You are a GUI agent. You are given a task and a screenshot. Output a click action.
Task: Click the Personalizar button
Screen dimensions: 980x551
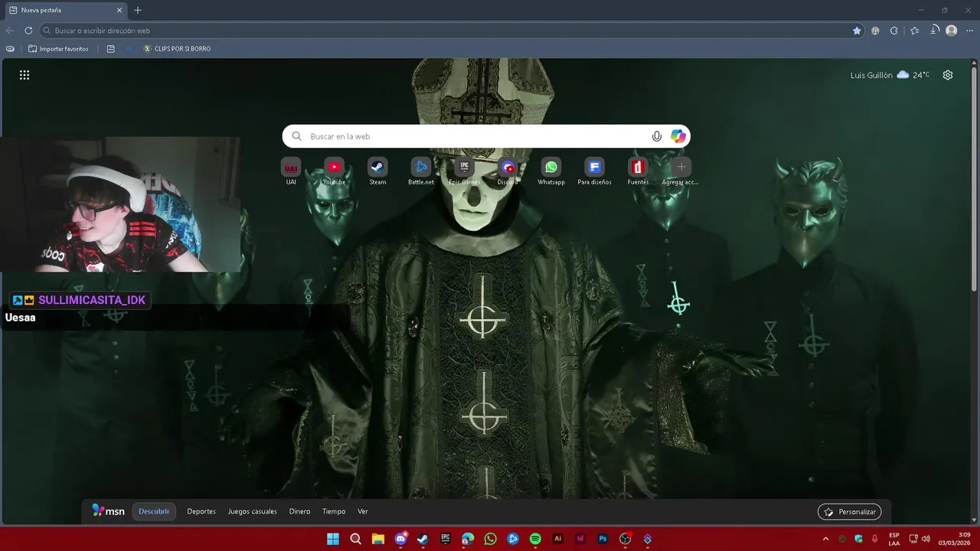(850, 512)
